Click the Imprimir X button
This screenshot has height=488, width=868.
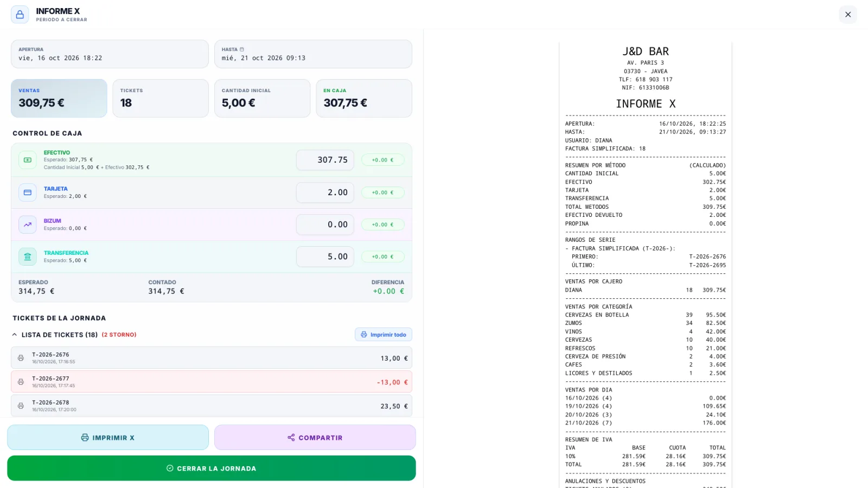108,438
